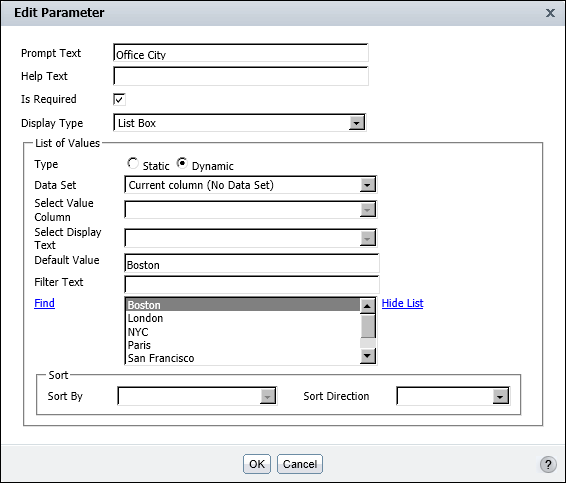The width and height of the screenshot is (566, 483).
Task: Toggle the Is Required checkbox
Action: (x=119, y=99)
